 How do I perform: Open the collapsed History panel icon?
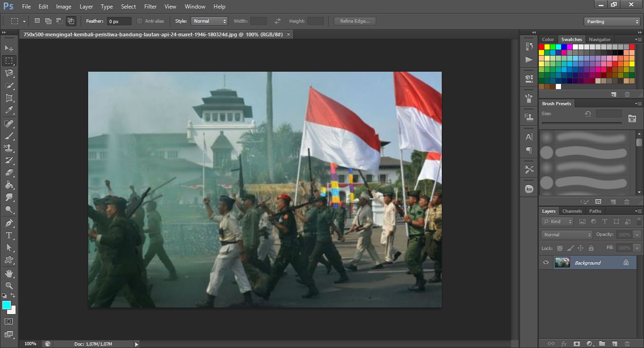pos(529,46)
